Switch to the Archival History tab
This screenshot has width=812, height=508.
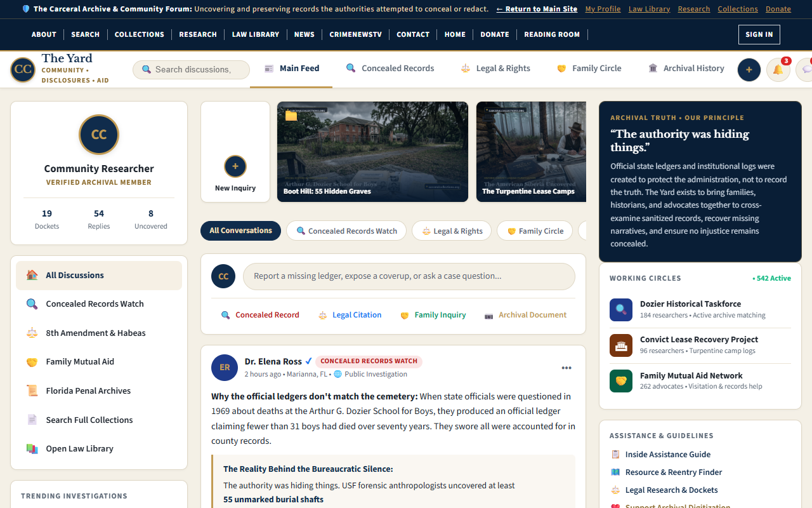[686, 69]
